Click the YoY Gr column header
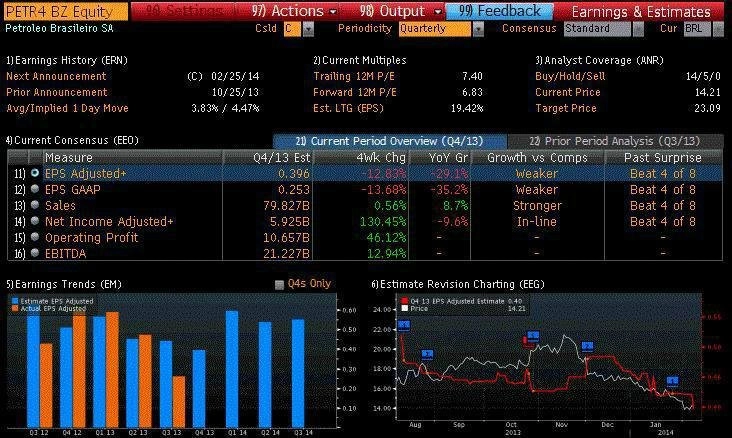Screen dimensions: 732x438 tap(439, 157)
